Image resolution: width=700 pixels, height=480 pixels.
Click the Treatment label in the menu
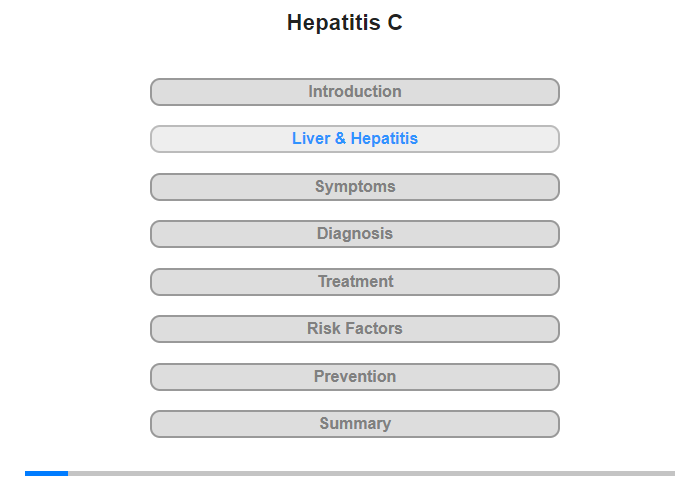[x=355, y=281]
